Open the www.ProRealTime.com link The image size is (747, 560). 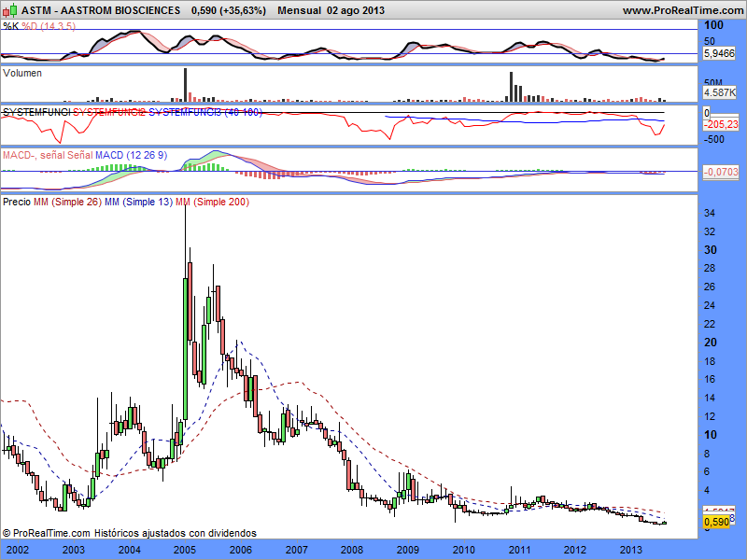pyautogui.click(x=684, y=10)
